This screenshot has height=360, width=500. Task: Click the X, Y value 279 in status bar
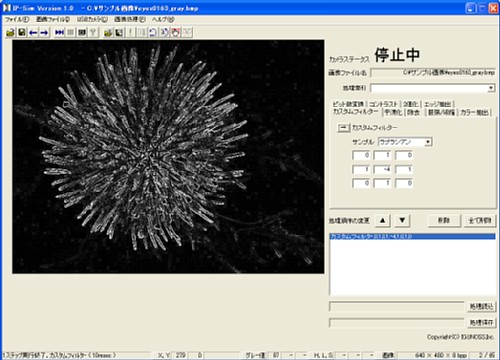click(x=180, y=355)
